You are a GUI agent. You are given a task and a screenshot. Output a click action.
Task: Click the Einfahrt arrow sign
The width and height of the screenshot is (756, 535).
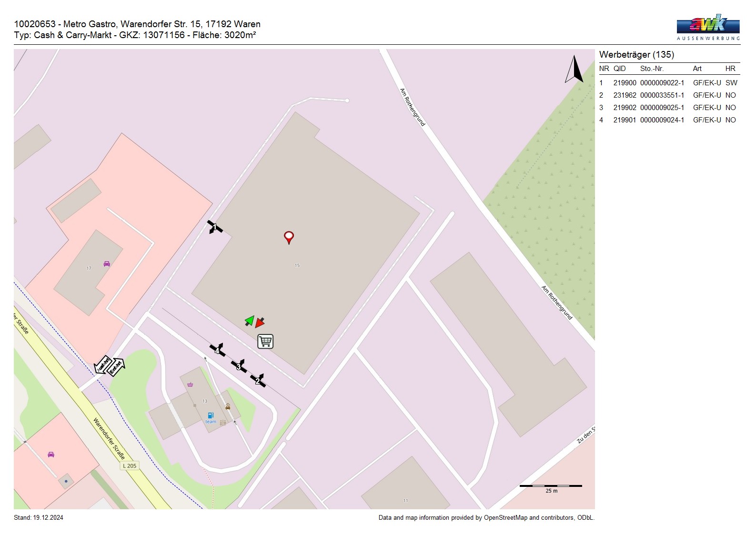pos(116,367)
